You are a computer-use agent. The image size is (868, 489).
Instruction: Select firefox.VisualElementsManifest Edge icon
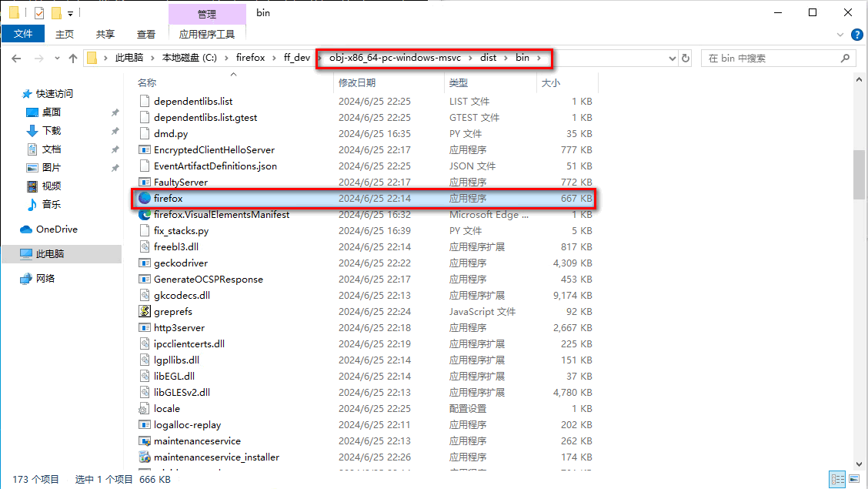pos(145,214)
